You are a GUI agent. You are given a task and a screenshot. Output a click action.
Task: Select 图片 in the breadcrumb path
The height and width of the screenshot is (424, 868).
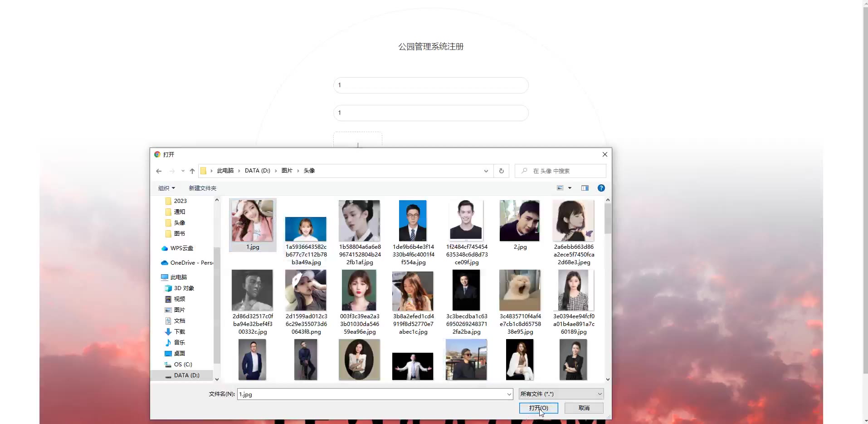click(287, 171)
